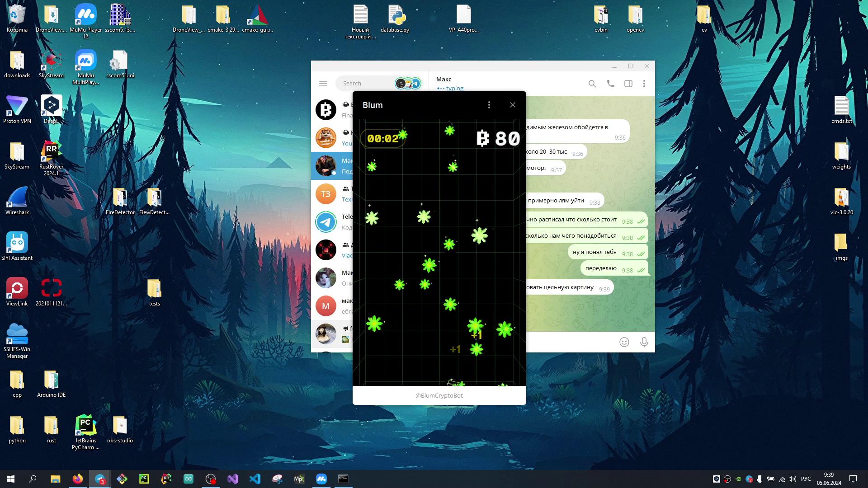
Task: Launch DeepL from desktop
Action: (51, 110)
